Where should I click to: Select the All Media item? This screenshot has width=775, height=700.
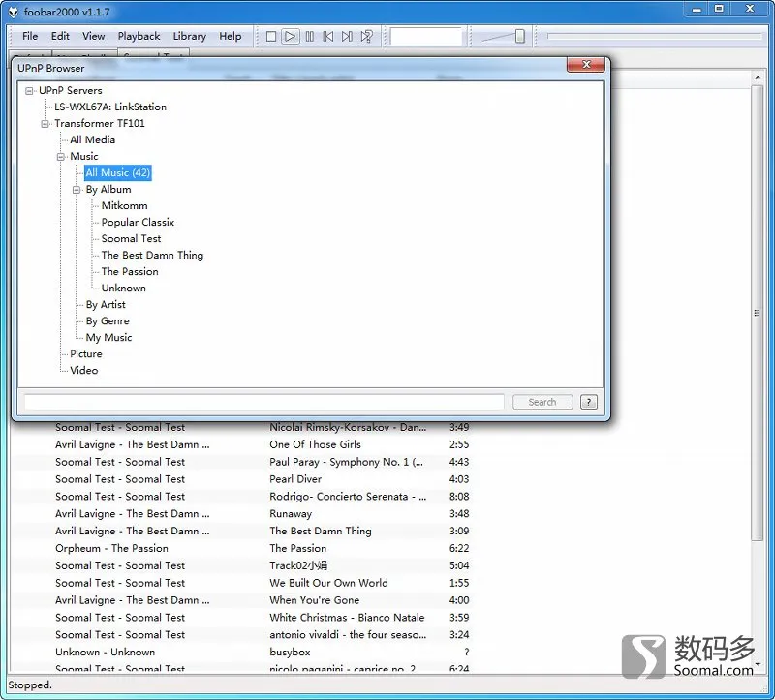(x=92, y=139)
